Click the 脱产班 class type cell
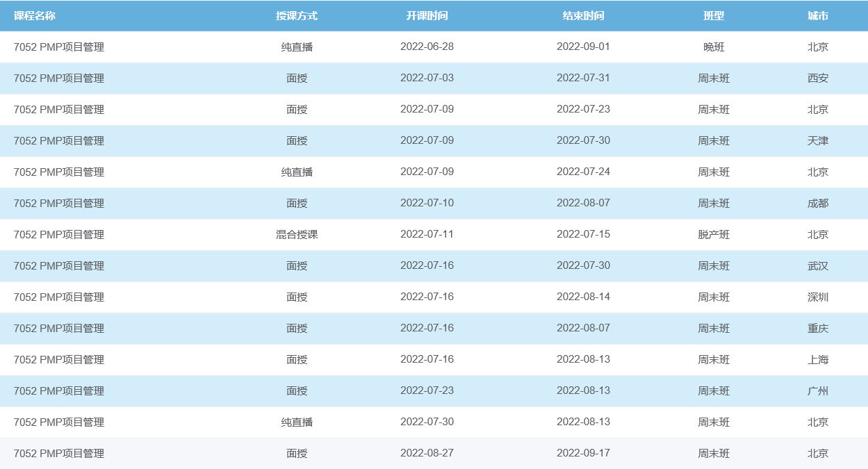Image resolution: width=868 pixels, height=469 pixels. point(714,235)
